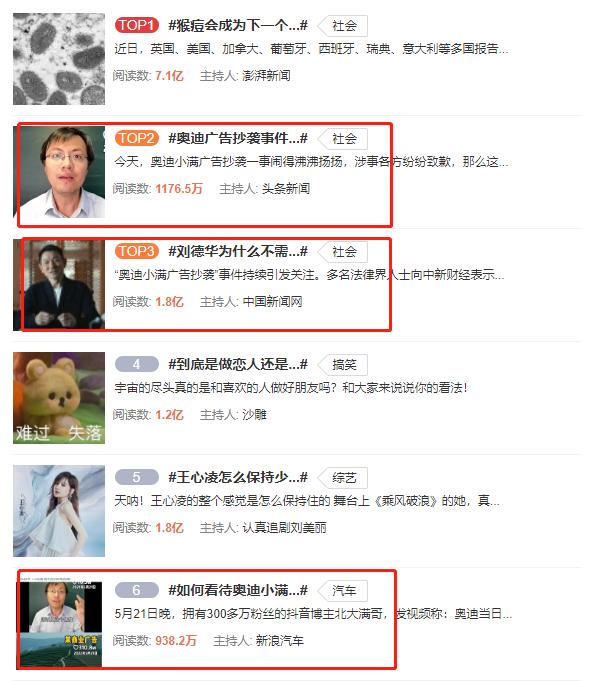Visit host 澎湃新闻 profile
The image size is (594, 681).
coord(266,76)
